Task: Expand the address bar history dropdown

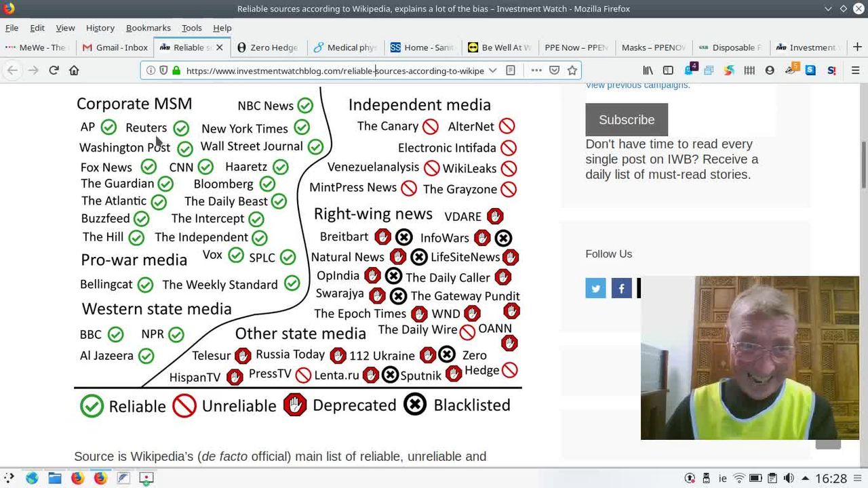Action: 492,70
